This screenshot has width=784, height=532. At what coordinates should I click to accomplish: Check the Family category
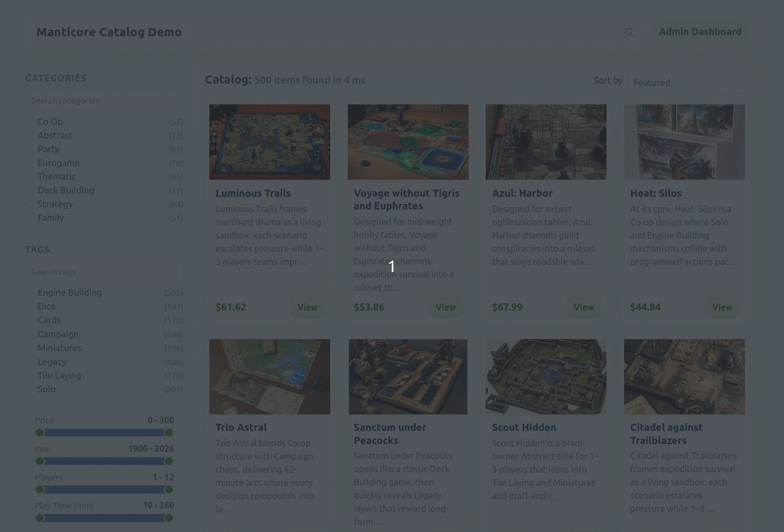(29, 217)
